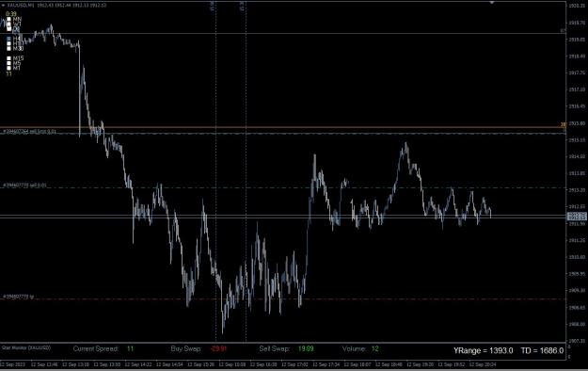Screen dimensions: 588x371
Task: Tick the D1 timeframe checkbox
Action: (8, 29)
